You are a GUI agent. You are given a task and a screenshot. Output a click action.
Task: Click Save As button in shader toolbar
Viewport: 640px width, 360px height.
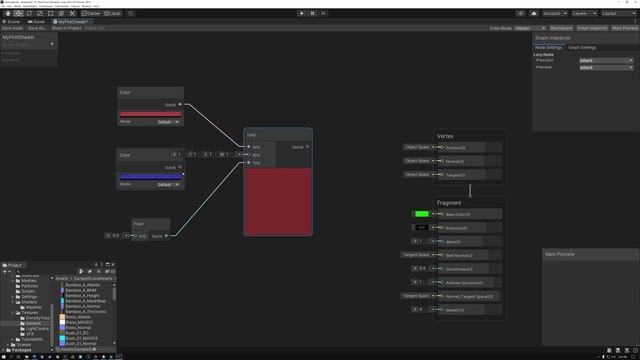coord(37,28)
